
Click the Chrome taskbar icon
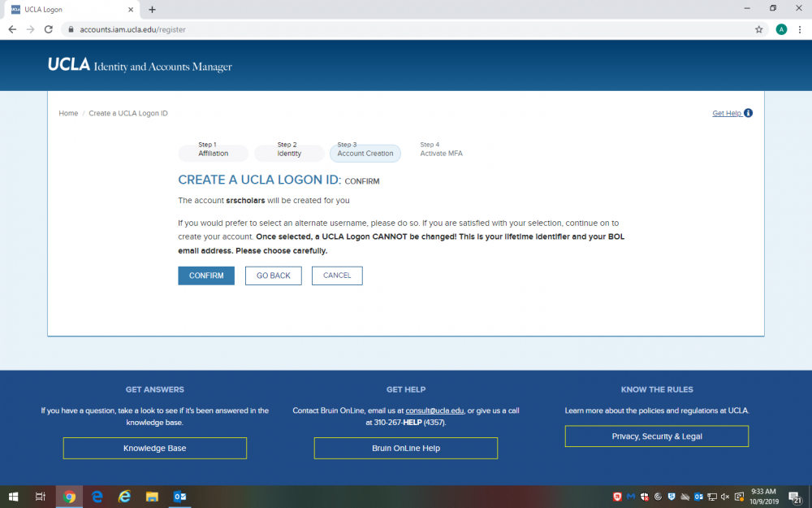(69, 497)
